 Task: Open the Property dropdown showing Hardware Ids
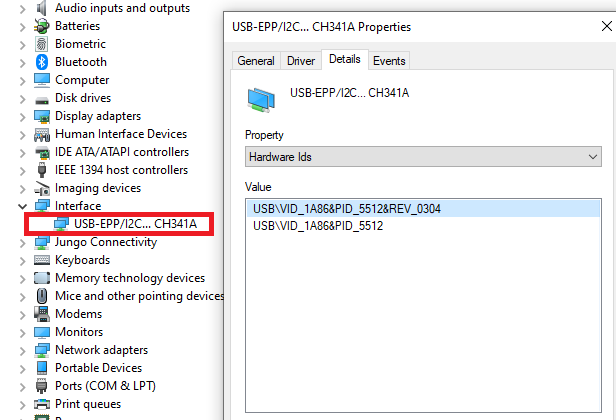[x=423, y=157]
